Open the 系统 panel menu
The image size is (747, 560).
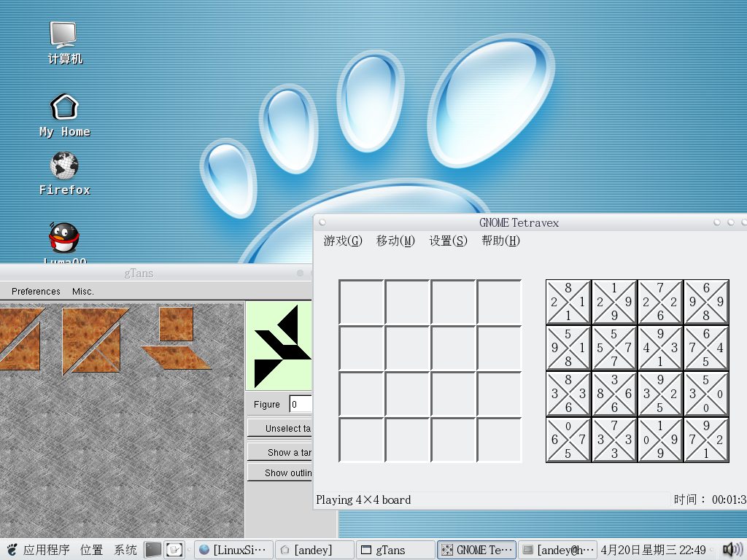125,550
